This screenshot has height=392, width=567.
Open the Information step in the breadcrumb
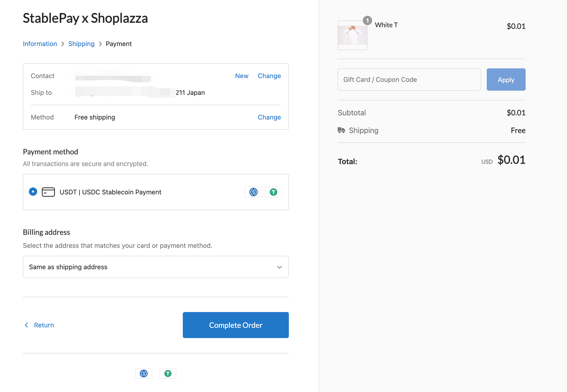pos(40,44)
